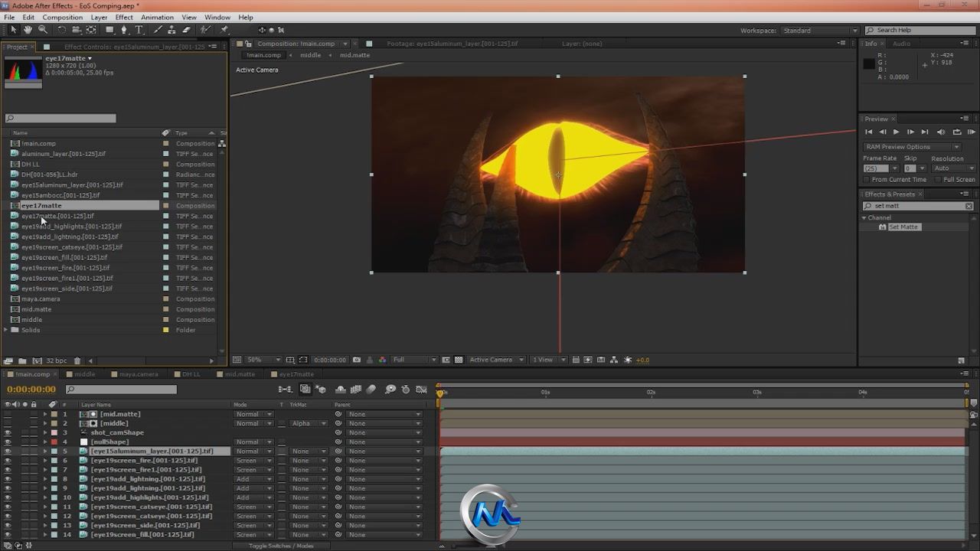This screenshot has width=980, height=551.
Task: Select the Eraser tool
Action: [186, 30]
